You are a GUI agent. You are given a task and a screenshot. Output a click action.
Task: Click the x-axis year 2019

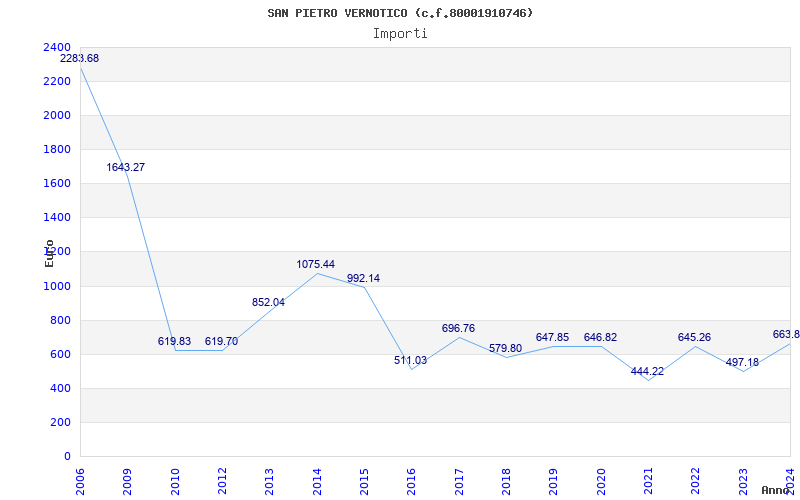[554, 482]
